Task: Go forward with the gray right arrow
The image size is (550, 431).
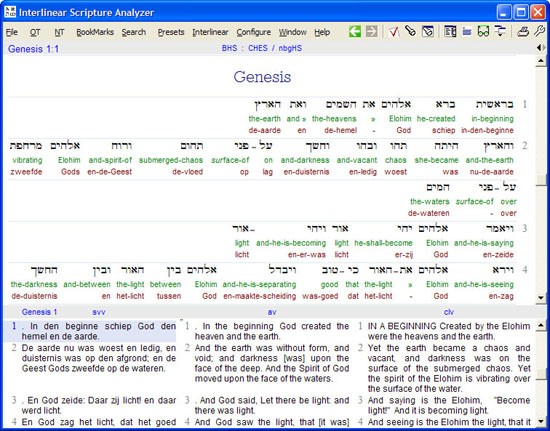Action: (371, 32)
